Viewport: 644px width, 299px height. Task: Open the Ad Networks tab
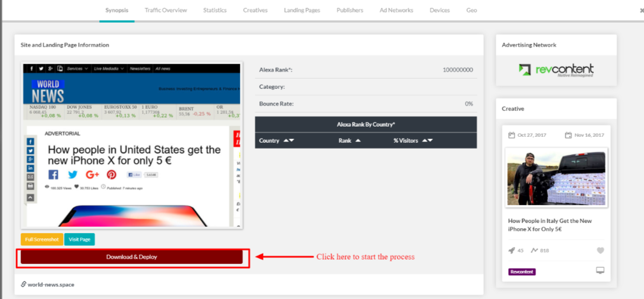click(x=396, y=10)
